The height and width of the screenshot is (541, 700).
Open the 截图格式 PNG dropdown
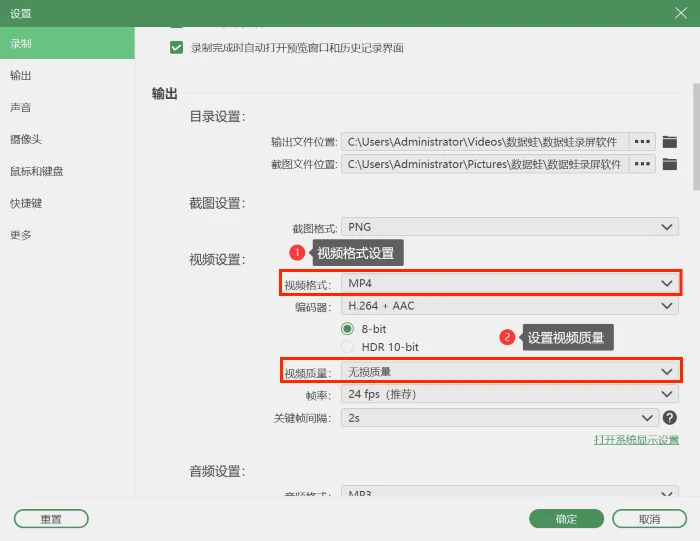[x=510, y=227]
